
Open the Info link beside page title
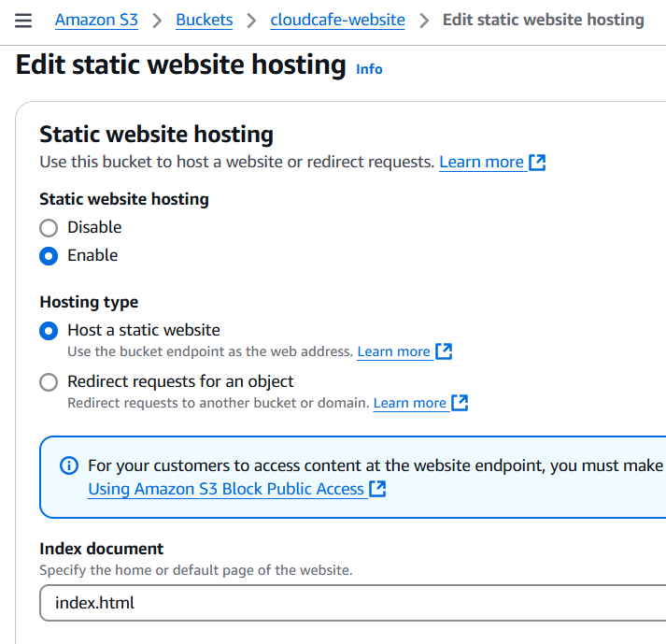click(x=369, y=69)
